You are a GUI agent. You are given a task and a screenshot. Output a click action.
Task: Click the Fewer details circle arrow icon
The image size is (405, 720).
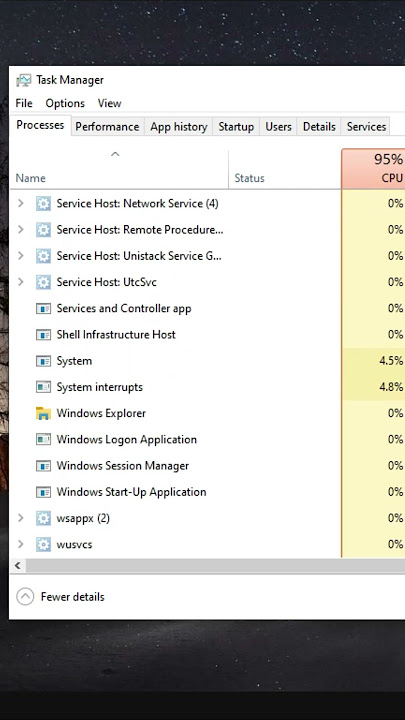coord(25,597)
